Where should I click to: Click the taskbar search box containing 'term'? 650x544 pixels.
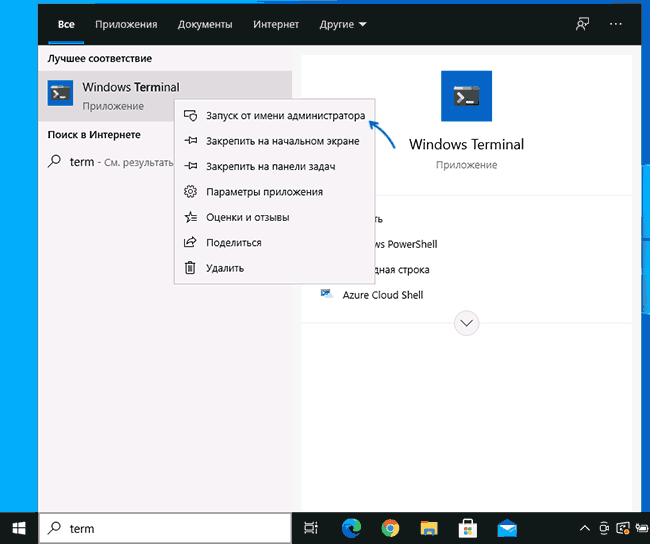pyautogui.click(x=165, y=528)
